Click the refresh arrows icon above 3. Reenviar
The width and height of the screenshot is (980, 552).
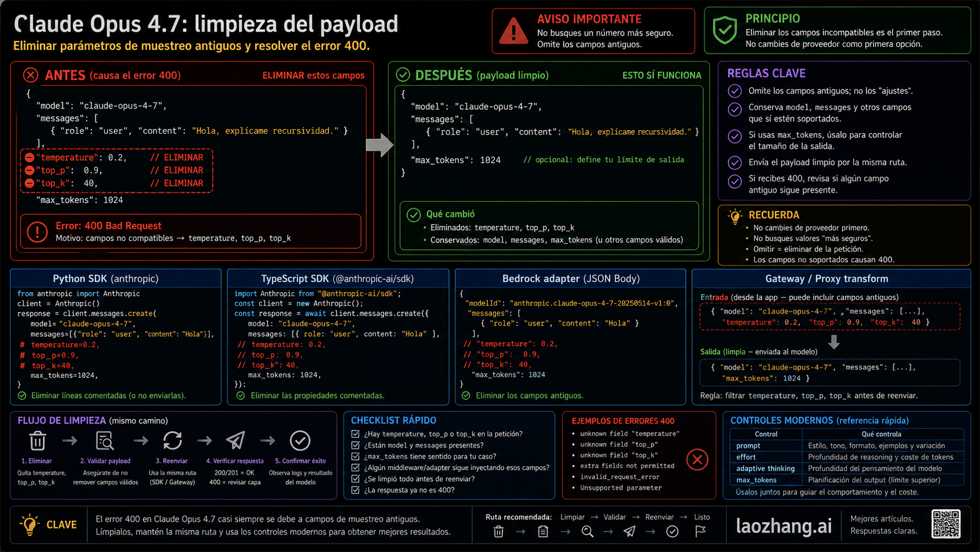pos(172,441)
